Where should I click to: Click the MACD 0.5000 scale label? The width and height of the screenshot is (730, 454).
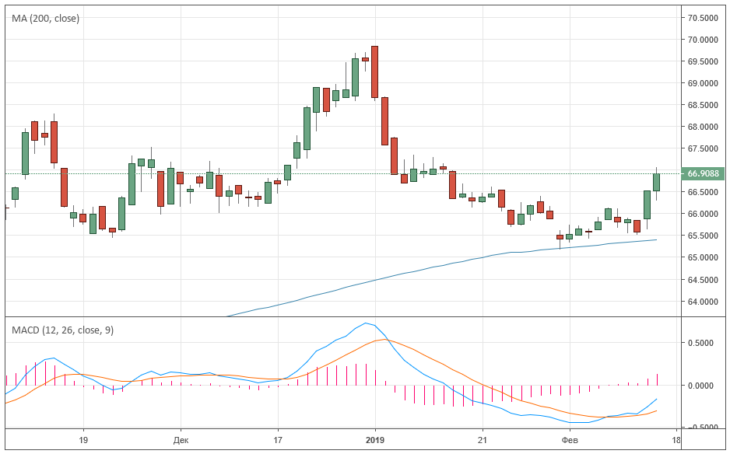[x=700, y=343]
